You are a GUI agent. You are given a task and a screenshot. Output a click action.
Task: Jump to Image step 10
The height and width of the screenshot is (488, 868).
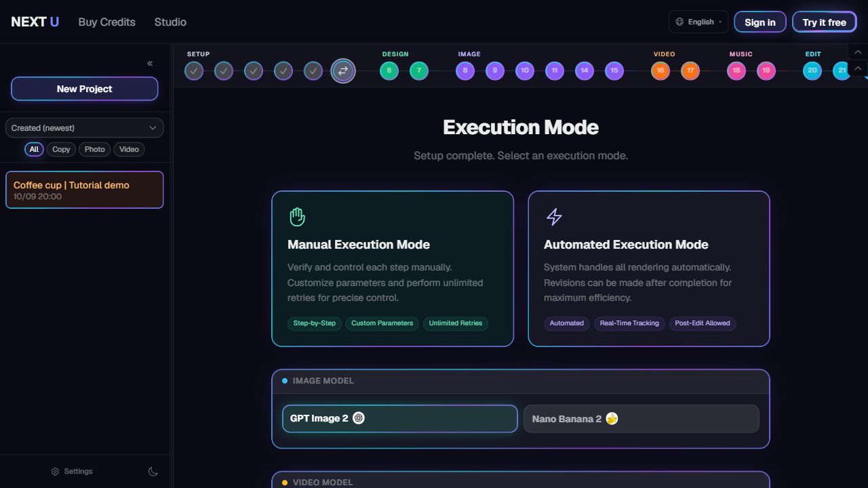(525, 70)
